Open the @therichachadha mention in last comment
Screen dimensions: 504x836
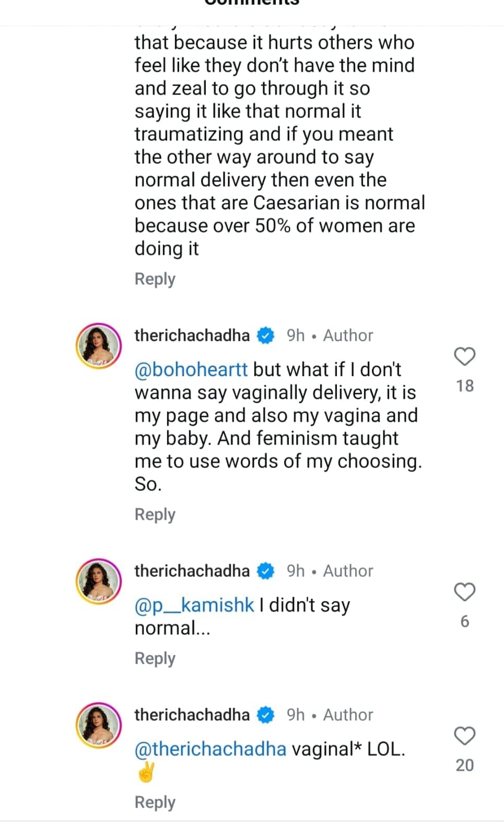[x=210, y=749]
